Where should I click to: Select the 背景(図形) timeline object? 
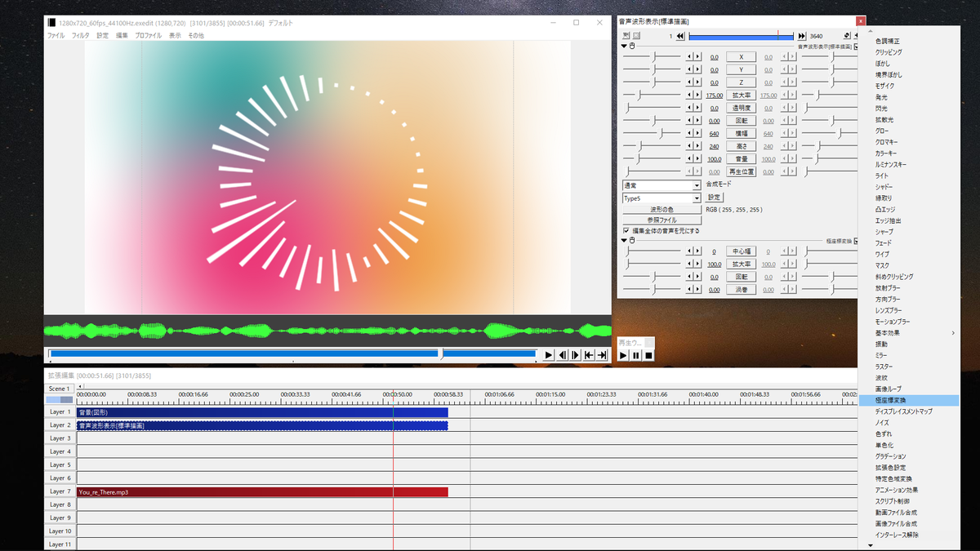pyautogui.click(x=262, y=412)
